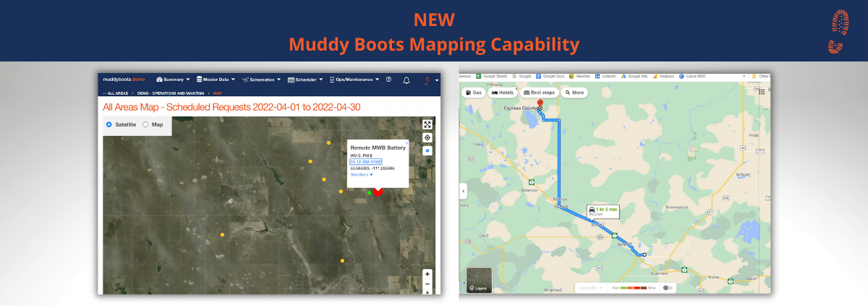This screenshot has height=306, width=868.
Task: Search for Hotels along route
Action: (x=502, y=93)
